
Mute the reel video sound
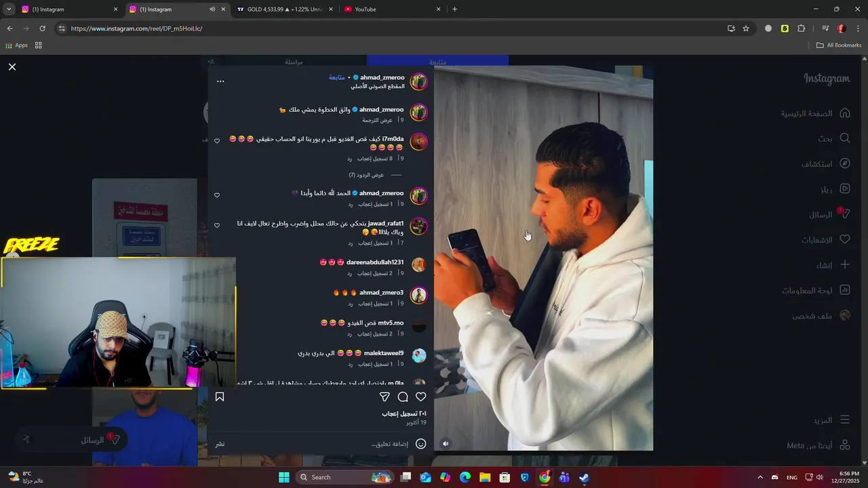(446, 444)
